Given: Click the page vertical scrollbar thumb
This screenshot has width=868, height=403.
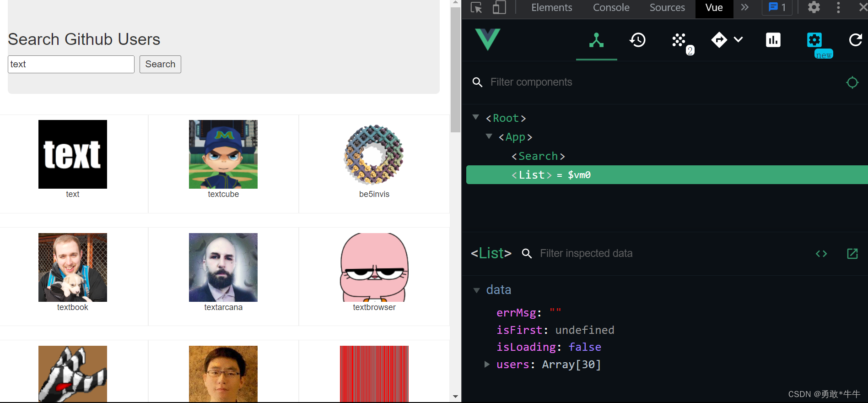Looking at the screenshot, I should tap(455, 70).
